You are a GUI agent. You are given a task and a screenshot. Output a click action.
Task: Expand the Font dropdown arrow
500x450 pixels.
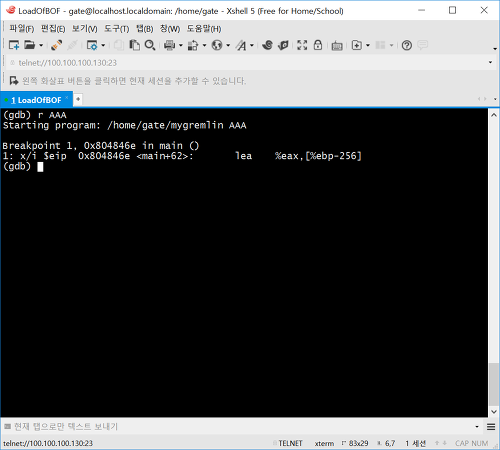[x=252, y=45]
